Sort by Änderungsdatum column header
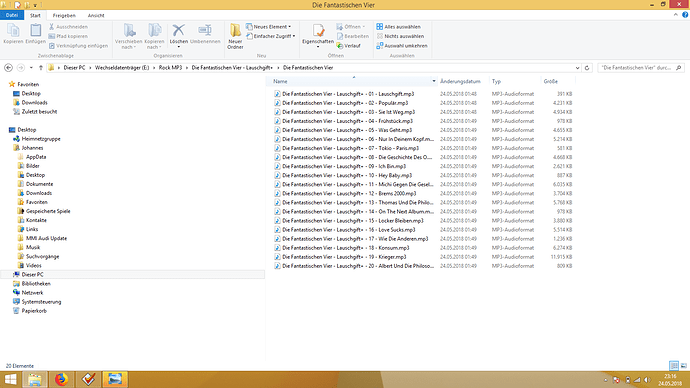The height and width of the screenshot is (388, 690). tap(460, 81)
